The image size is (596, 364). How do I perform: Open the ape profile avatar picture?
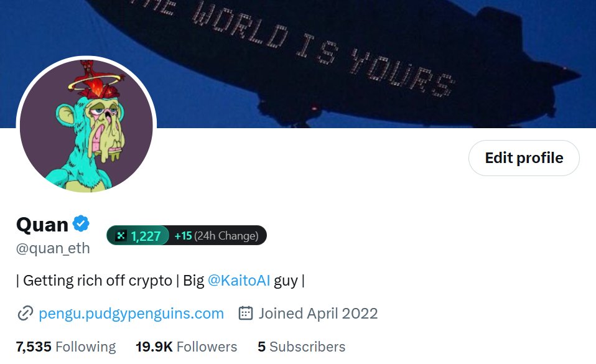[x=86, y=126]
